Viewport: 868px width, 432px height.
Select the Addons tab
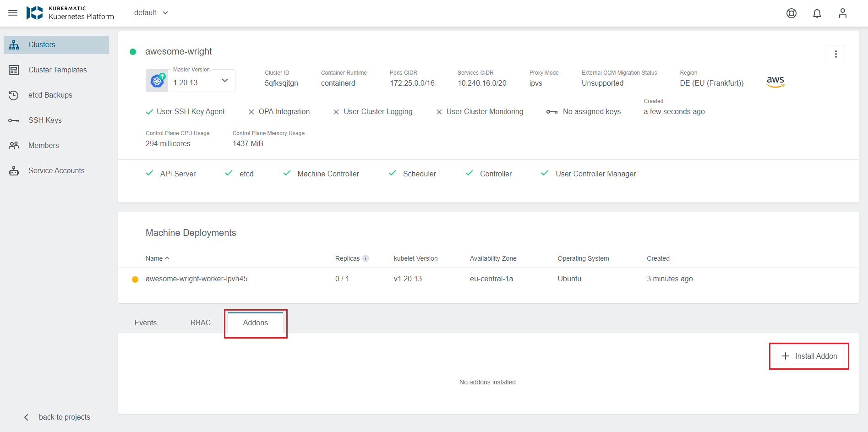256,323
